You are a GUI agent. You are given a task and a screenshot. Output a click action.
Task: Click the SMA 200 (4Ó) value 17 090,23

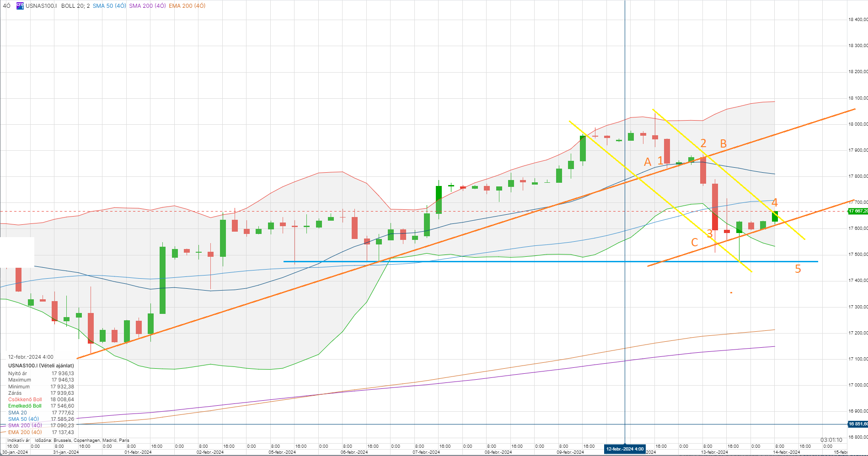pos(63,425)
